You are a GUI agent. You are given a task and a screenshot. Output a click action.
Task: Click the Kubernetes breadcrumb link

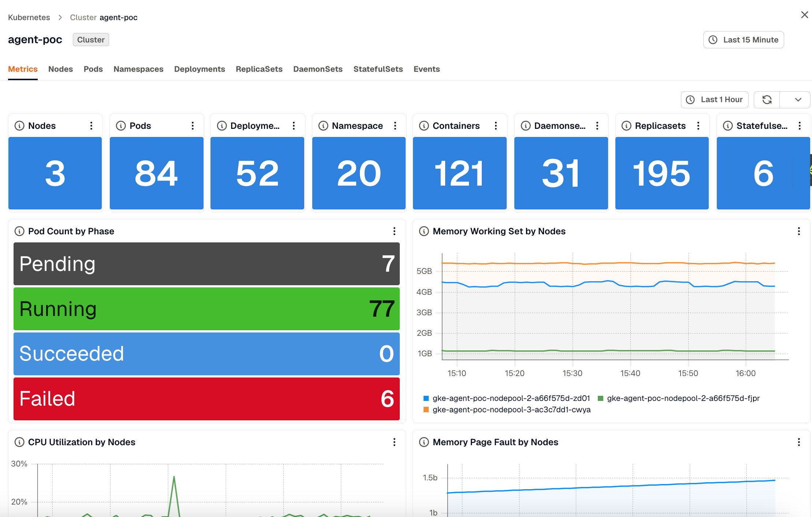tap(29, 17)
